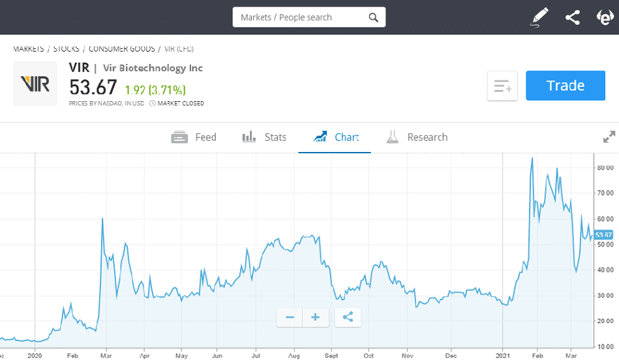
Task: Add VIR to watchlist icon
Action: pyautogui.click(x=502, y=85)
